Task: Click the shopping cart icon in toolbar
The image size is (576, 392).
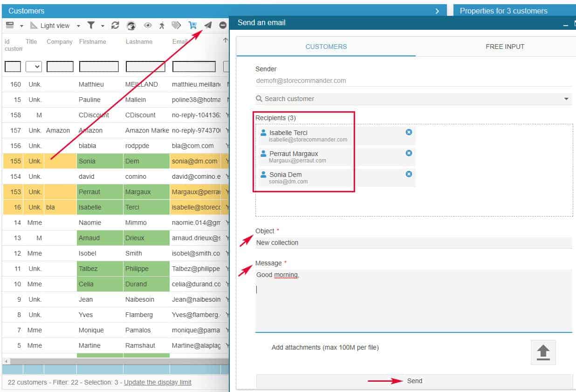Action: pyautogui.click(x=192, y=26)
